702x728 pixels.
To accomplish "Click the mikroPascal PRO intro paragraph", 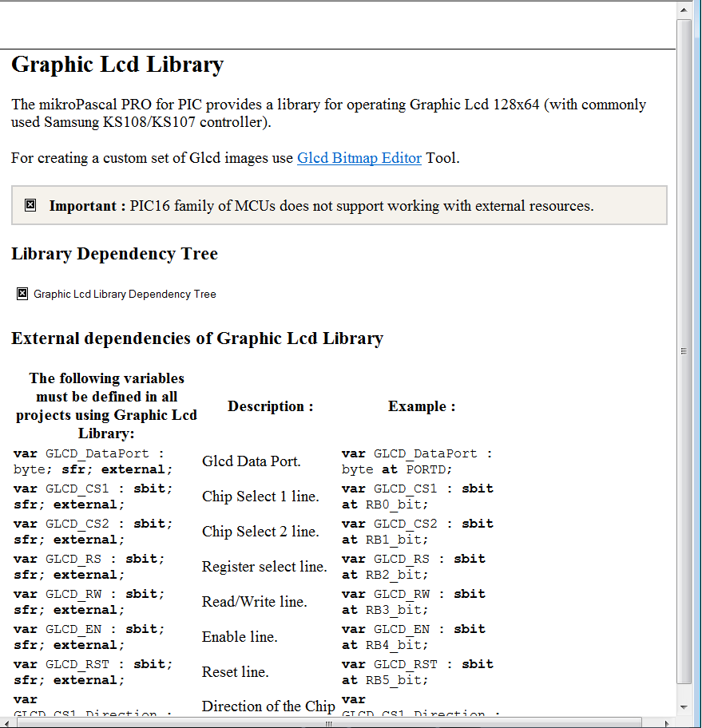I will (328, 113).
